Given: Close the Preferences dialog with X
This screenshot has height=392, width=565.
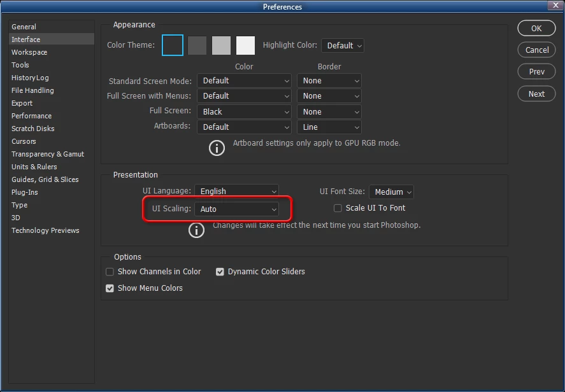Looking at the screenshot, I should tap(555, 5).
